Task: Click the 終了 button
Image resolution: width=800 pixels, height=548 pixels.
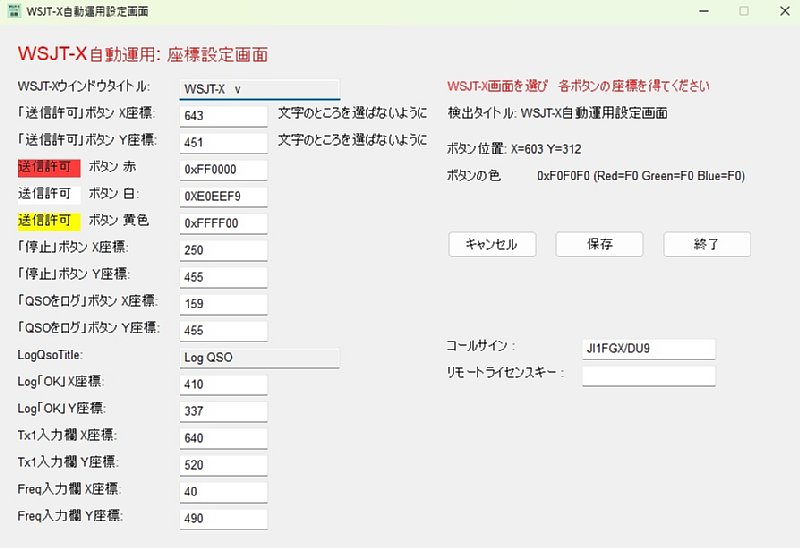Action: [706, 244]
